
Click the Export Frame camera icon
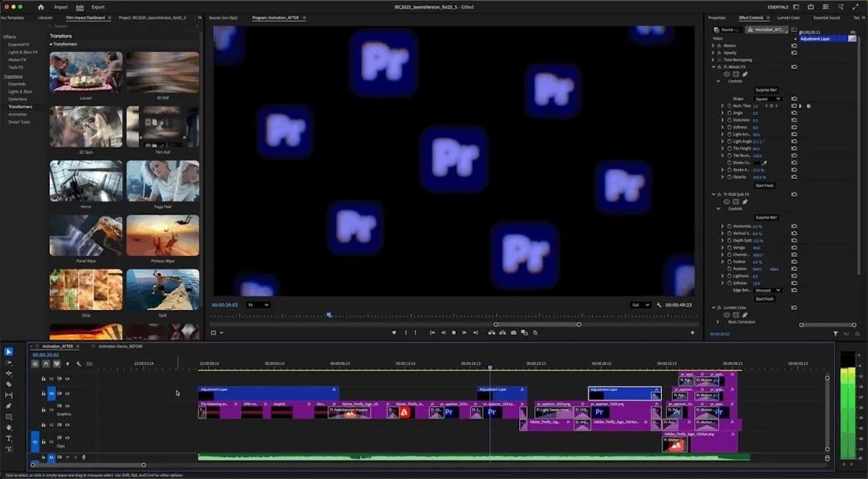click(x=514, y=332)
